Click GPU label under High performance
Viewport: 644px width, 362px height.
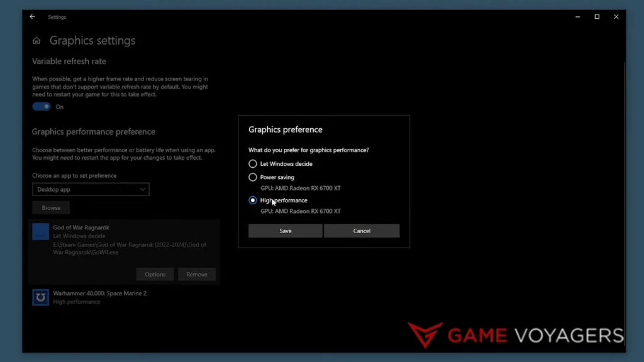click(x=301, y=211)
